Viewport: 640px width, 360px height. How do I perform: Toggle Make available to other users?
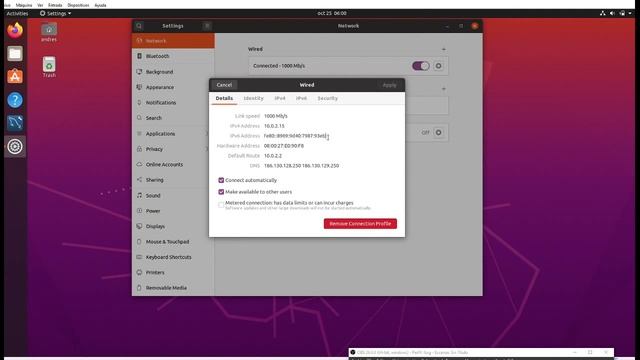(x=221, y=192)
